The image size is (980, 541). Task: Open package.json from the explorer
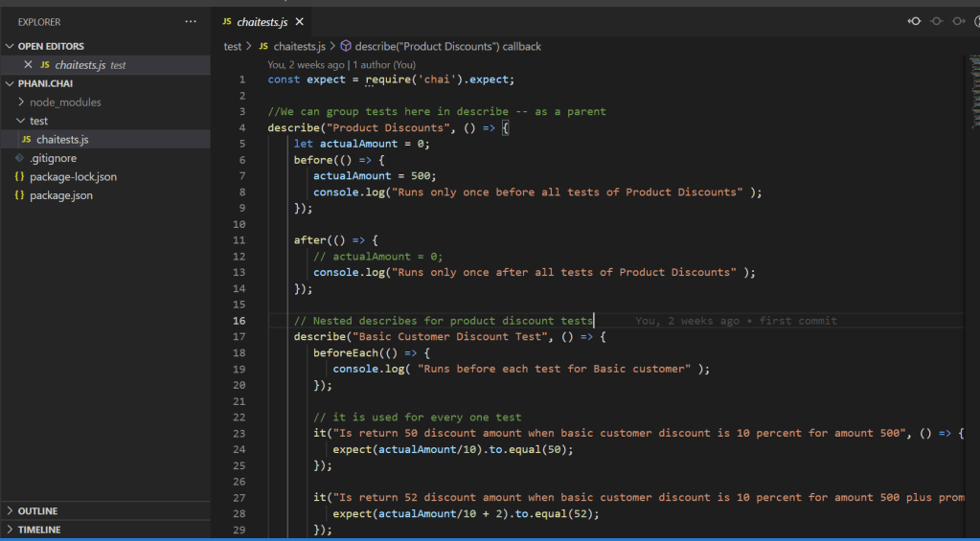tap(61, 195)
